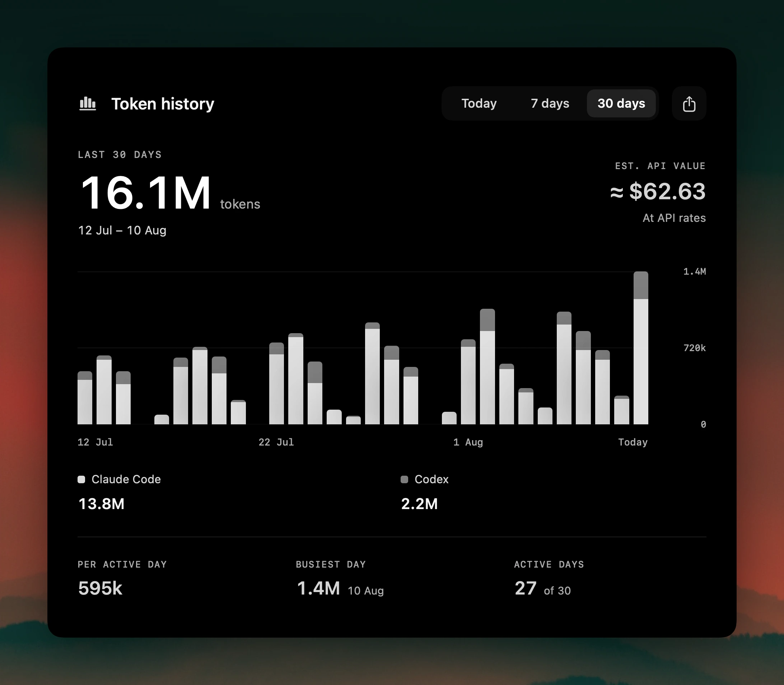Click the 'EST. API VALUE' heading
The height and width of the screenshot is (685, 784).
660,166
